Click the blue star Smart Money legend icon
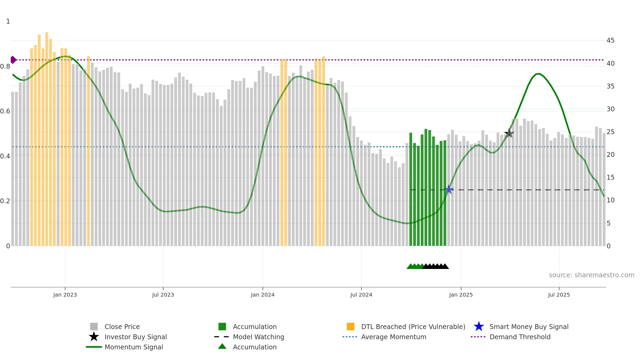The image size is (644, 362). pos(479,327)
